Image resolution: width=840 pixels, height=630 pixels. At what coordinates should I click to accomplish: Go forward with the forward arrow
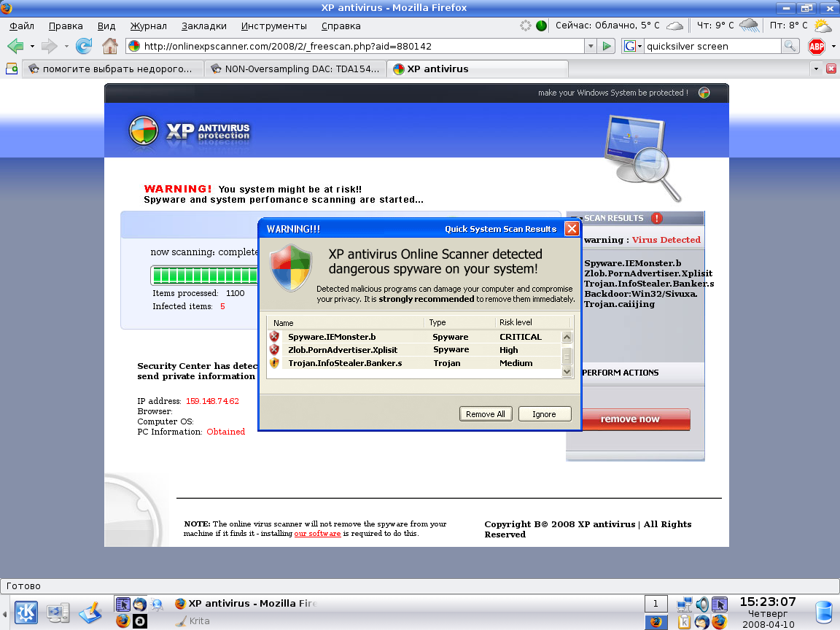coord(50,46)
